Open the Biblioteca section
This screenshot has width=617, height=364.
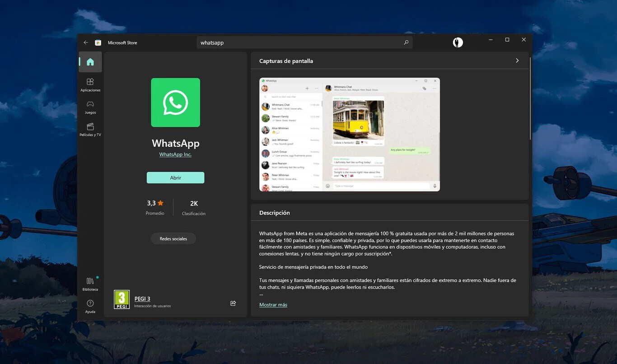90,285
